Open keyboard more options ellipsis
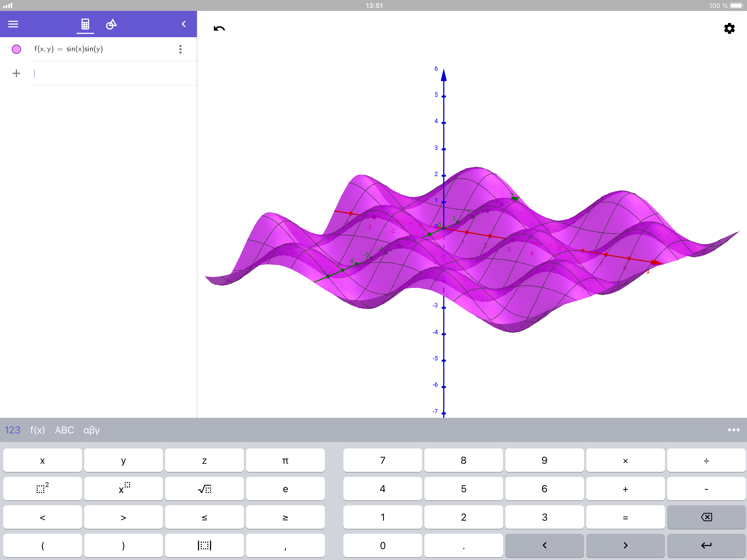The height and width of the screenshot is (560, 747). coord(734,430)
